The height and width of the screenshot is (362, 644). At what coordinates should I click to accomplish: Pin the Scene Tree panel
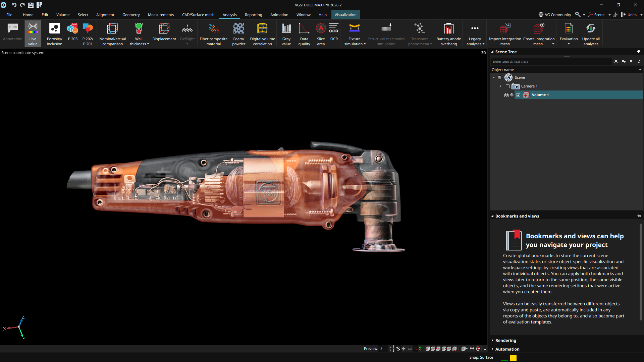point(639,52)
